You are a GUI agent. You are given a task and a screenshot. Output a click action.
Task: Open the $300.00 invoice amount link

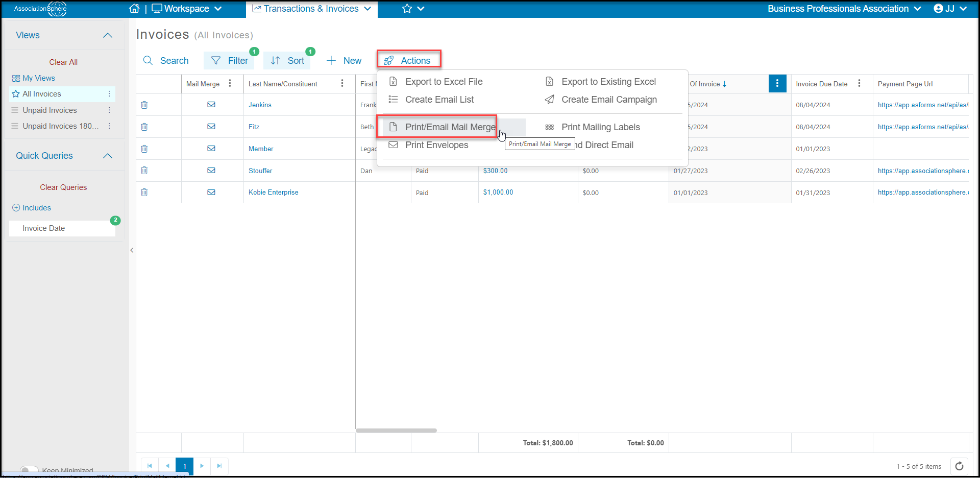tap(495, 171)
